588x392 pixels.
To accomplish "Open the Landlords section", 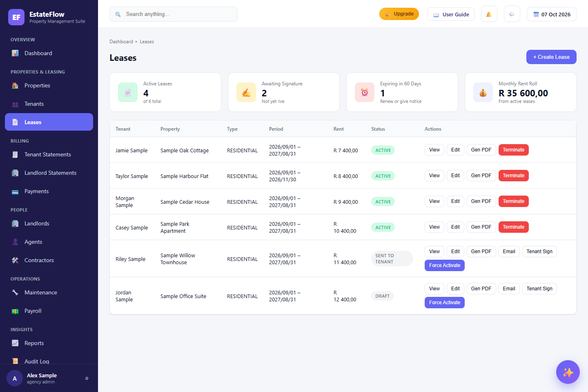I will pyautogui.click(x=49, y=223).
